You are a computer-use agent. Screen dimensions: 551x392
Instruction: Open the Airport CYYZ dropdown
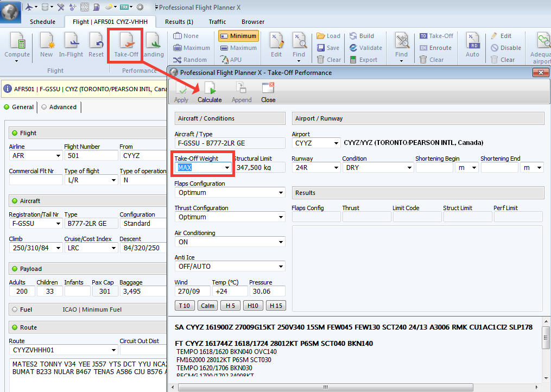(336, 143)
